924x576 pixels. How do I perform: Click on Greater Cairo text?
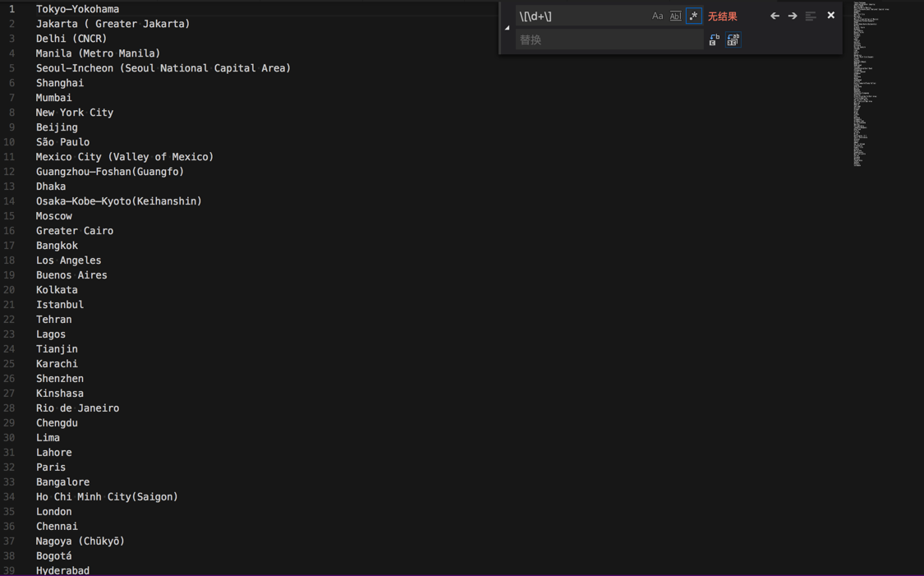point(74,231)
